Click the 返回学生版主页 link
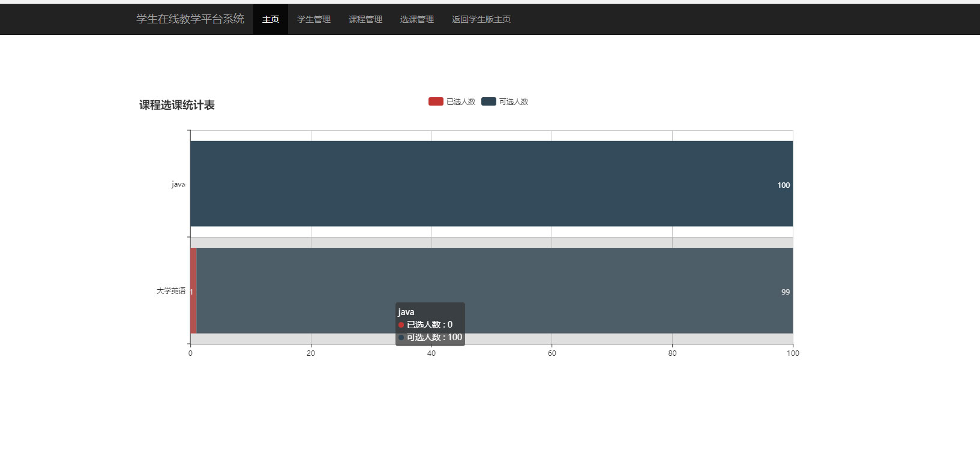 point(481,19)
